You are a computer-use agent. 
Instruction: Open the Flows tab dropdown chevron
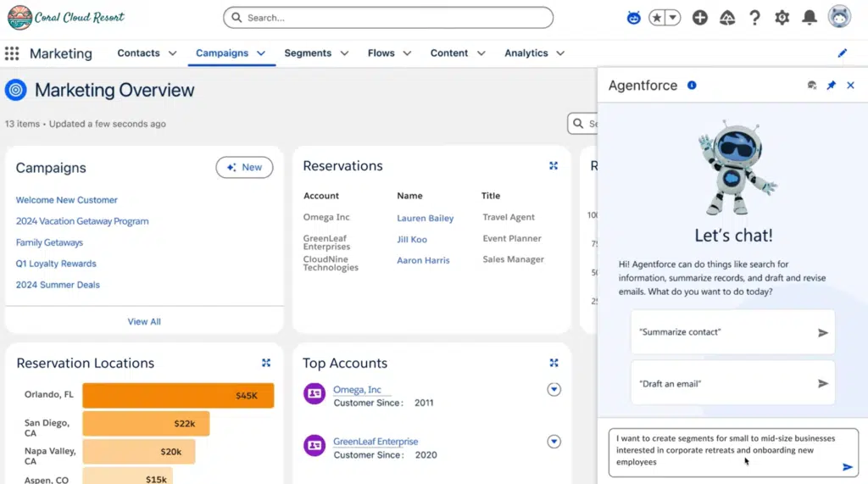(407, 53)
